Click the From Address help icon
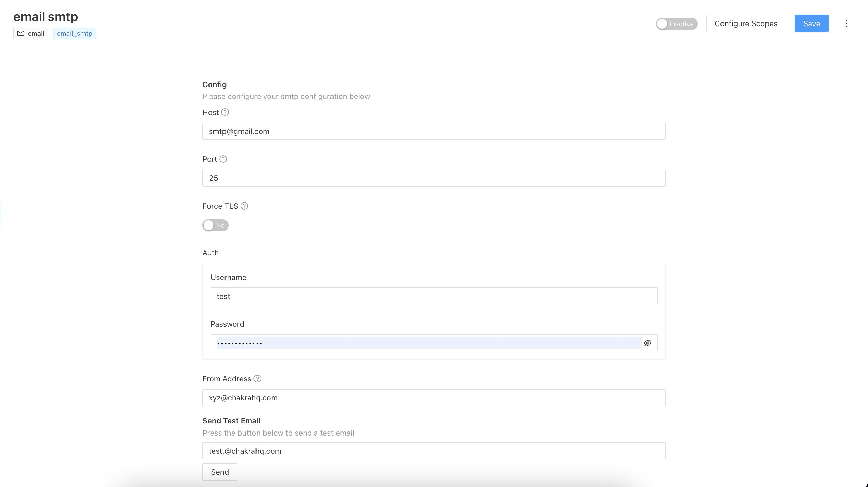The height and width of the screenshot is (487, 868). (x=258, y=379)
